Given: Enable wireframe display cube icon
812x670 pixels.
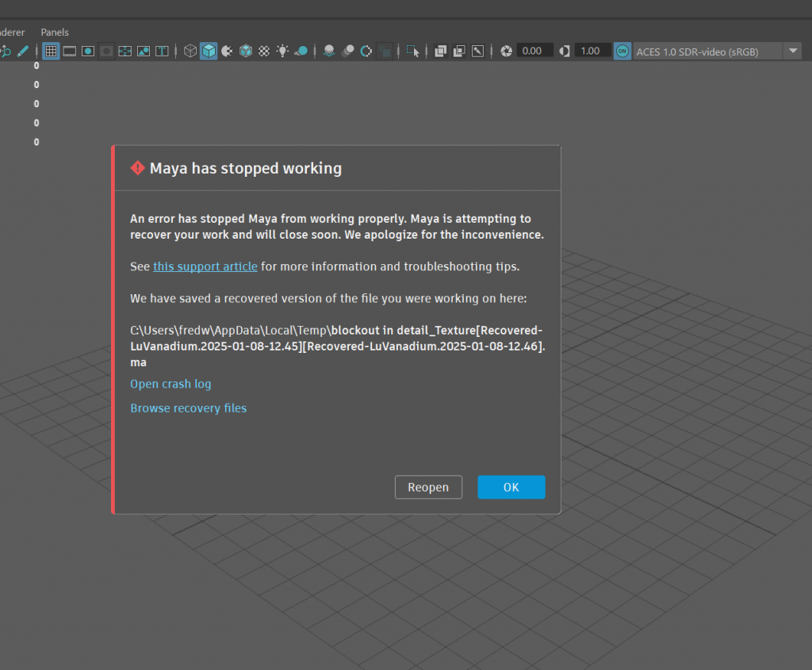Looking at the screenshot, I should [x=190, y=52].
